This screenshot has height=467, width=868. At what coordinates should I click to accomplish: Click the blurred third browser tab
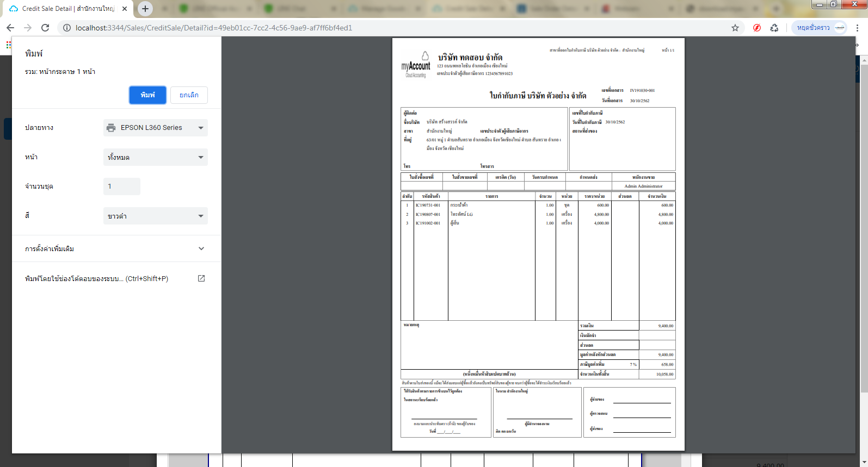tap(300, 9)
